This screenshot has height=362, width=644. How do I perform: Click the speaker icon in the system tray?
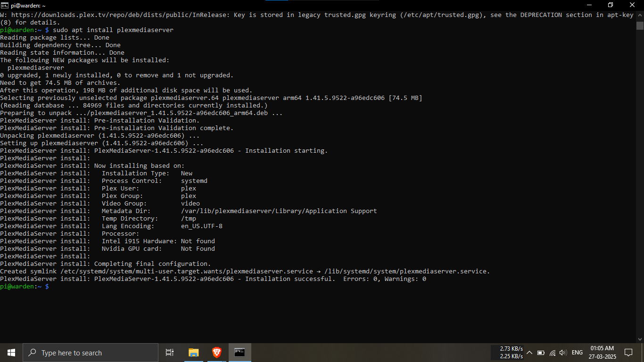[x=563, y=352]
